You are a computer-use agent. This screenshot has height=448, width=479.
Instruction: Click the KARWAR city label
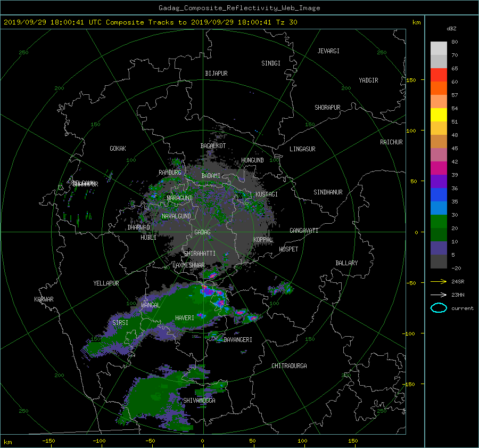(x=44, y=299)
